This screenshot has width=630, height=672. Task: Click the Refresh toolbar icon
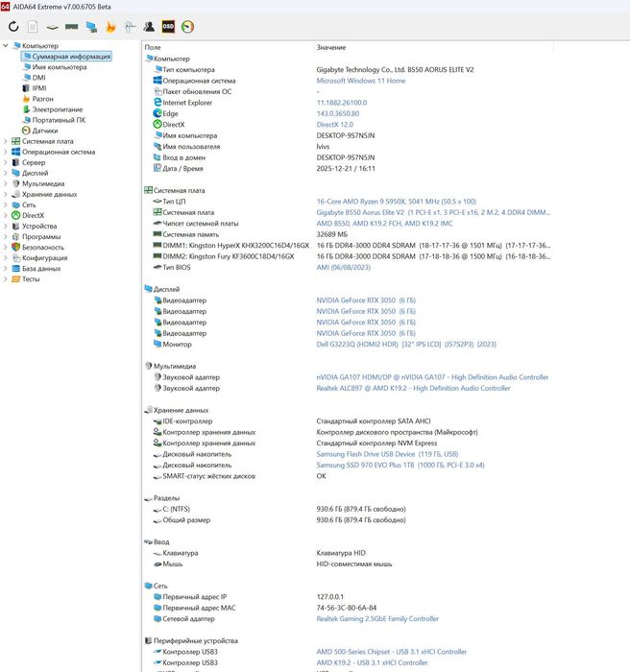[13, 27]
